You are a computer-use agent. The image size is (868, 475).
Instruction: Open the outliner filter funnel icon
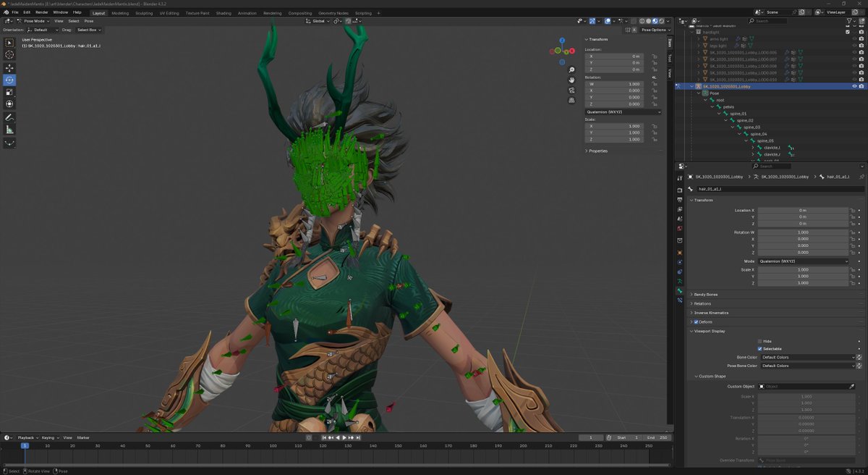pyautogui.click(x=850, y=21)
